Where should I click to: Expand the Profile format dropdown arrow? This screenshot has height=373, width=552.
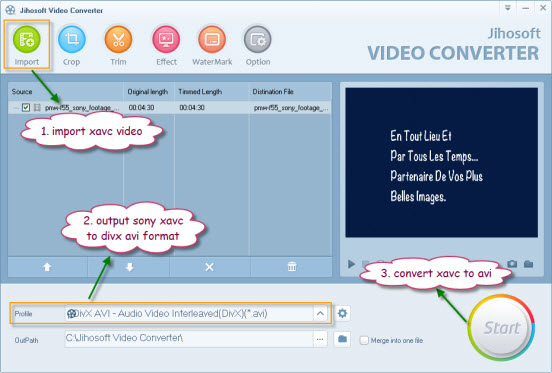[320, 313]
